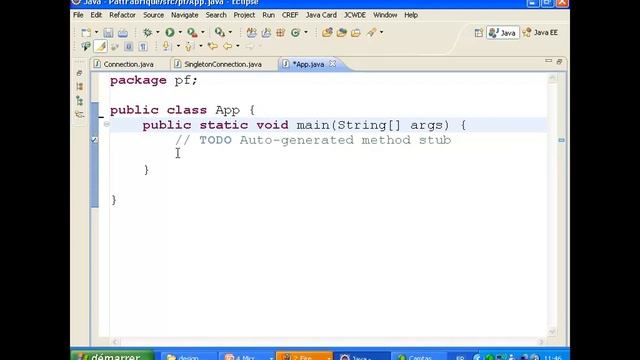Viewport: 640px width, 360px height.
Task: Open the Run menu
Action: (268, 15)
